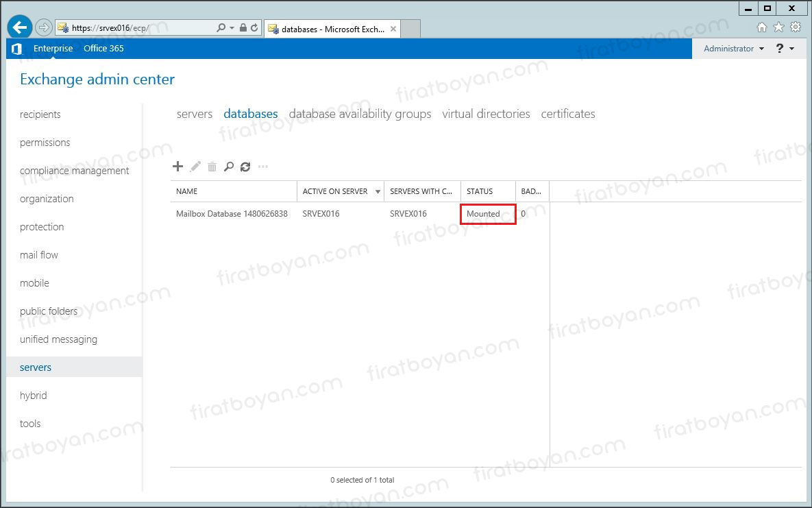Open unified messaging section
The height and width of the screenshot is (508, 812).
pyautogui.click(x=58, y=339)
